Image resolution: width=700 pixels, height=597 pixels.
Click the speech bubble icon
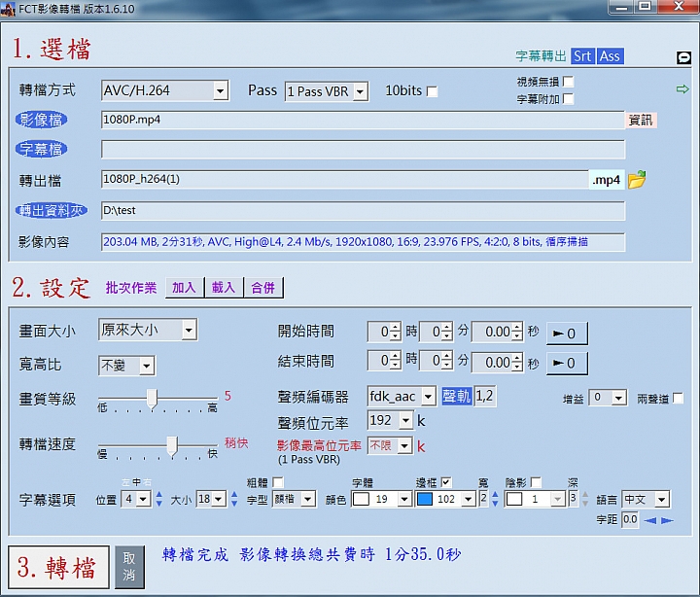pyautogui.click(x=682, y=58)
